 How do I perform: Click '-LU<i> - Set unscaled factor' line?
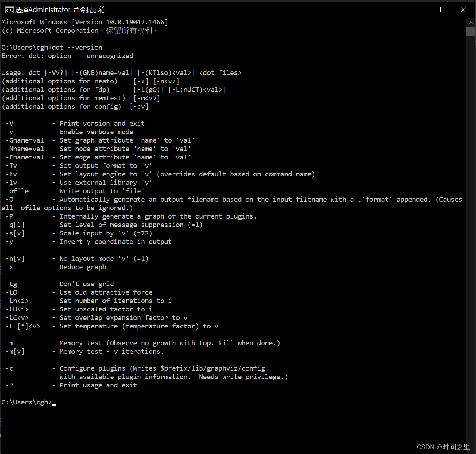pyautogui.click(x=79, y=309)
